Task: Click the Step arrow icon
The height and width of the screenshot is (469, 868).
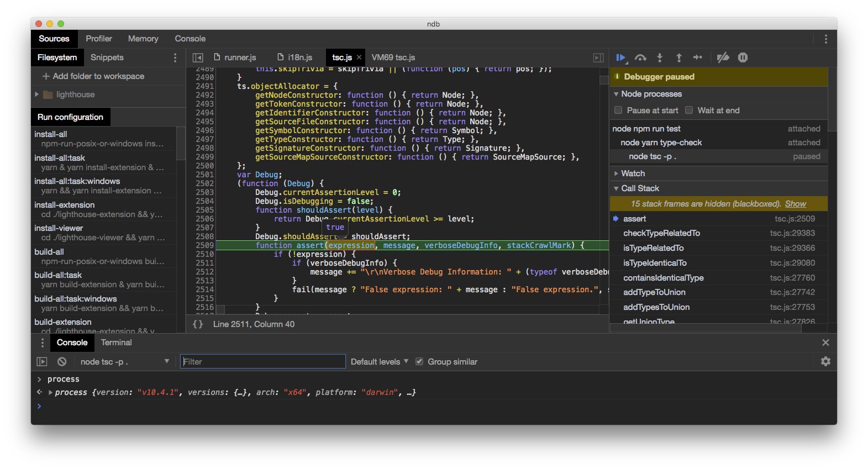Action: [x=698, y=57]
